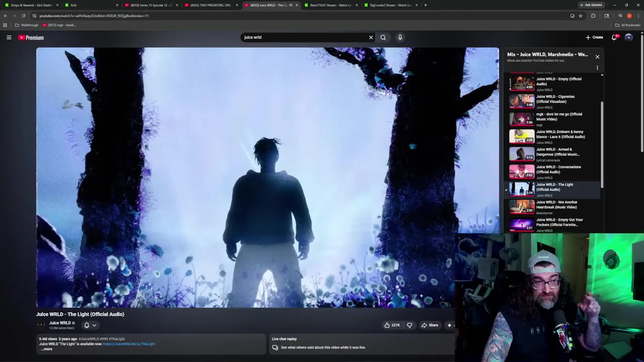Play 'Juice WRLD - Empty (Official Audio)'
The image size is (644, 362).
coord(553,83)
